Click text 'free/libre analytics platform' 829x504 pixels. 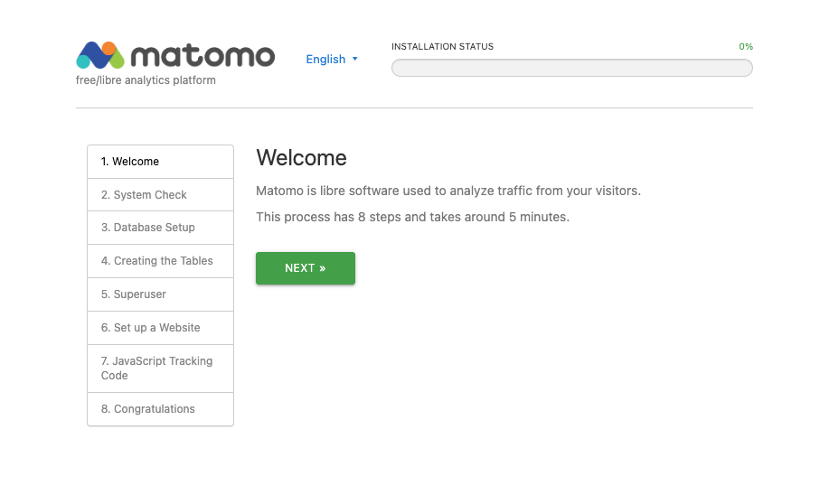[146, 80]
